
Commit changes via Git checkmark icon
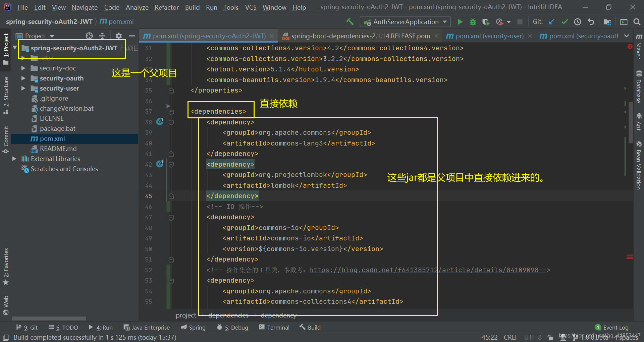coord(565,22)
